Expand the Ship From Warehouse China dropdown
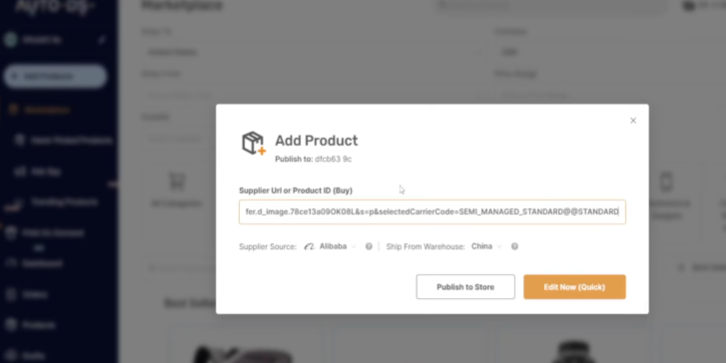 point(486,247)
